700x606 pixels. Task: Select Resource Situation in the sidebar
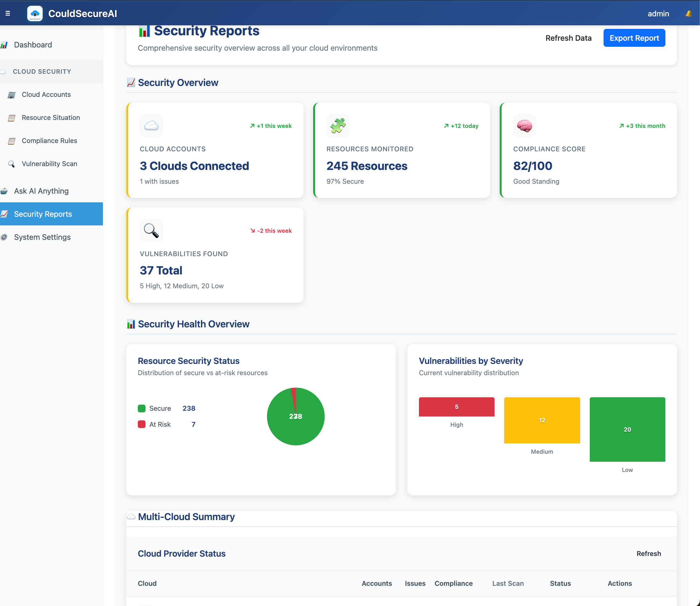click(x=51, y=118)
